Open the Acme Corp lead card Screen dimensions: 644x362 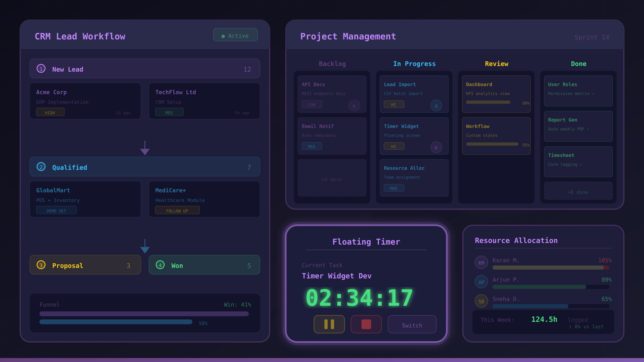click(85, 101)
